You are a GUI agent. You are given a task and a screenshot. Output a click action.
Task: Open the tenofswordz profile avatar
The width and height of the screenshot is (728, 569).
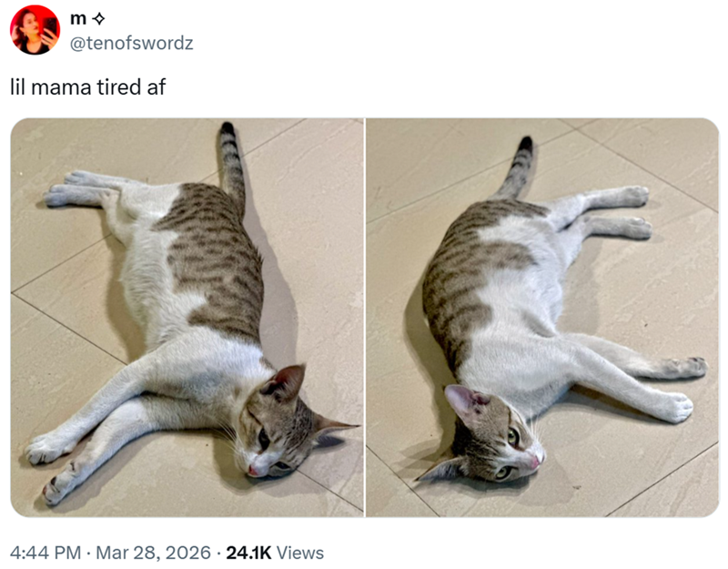click(x=35, y=29)
